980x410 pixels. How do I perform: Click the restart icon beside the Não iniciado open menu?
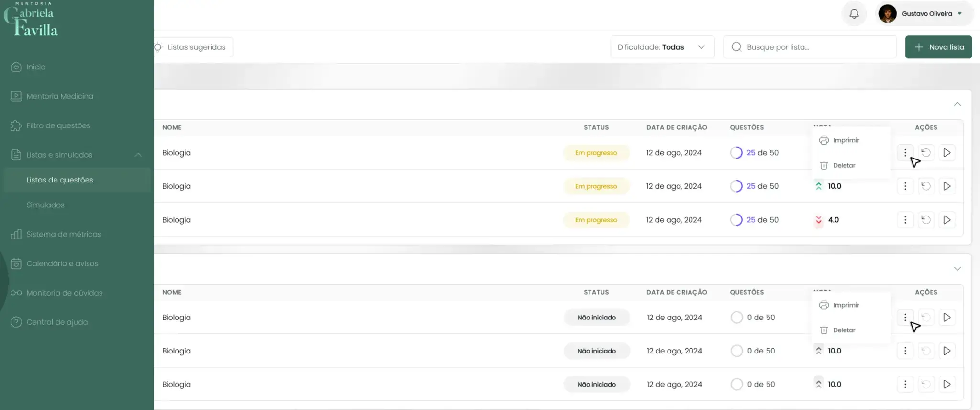926,318
